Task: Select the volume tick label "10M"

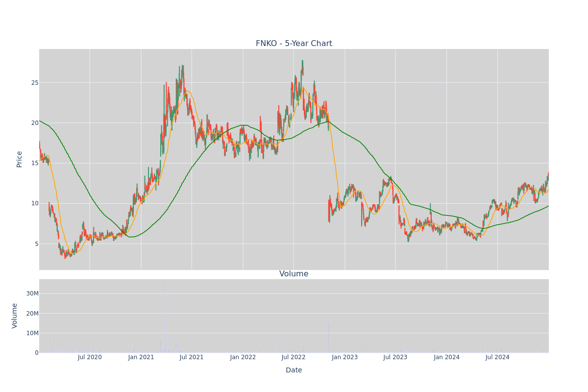Action: 32,333
